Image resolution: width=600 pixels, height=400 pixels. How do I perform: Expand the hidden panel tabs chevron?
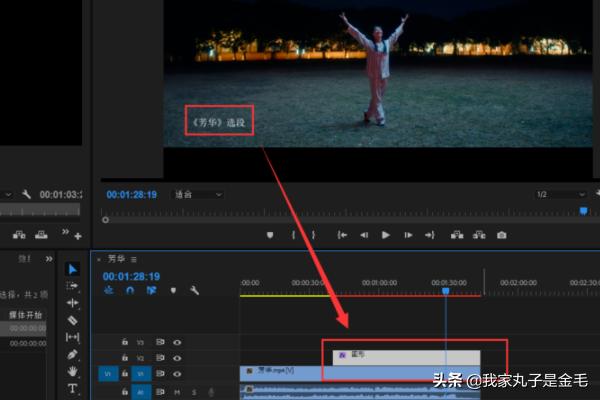click(49, 258)
